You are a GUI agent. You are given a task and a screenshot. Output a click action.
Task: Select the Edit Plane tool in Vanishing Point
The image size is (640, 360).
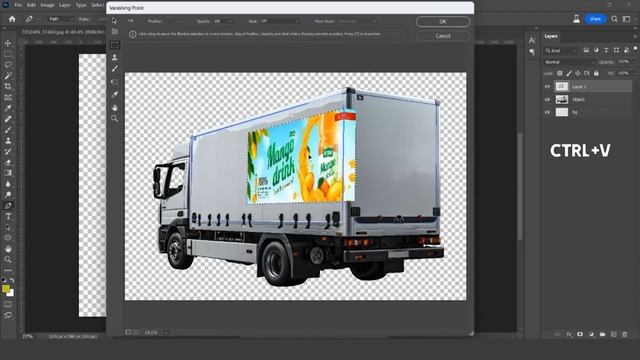point(115,20)
